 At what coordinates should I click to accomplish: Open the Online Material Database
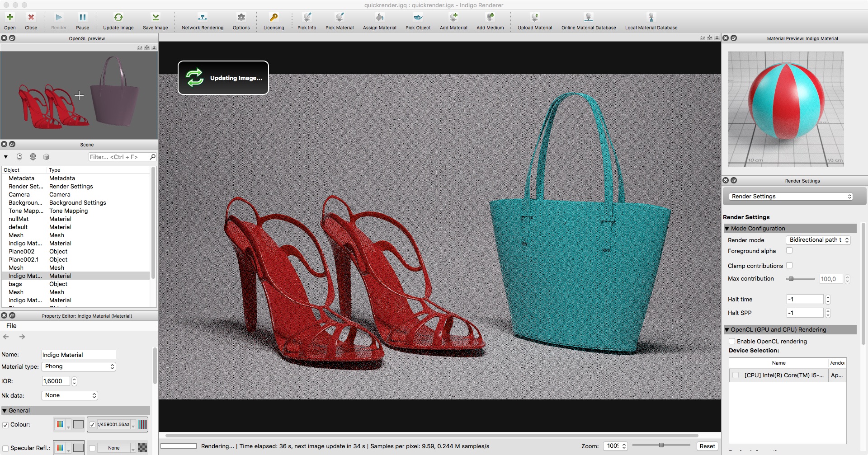click(x=588, y=18)
